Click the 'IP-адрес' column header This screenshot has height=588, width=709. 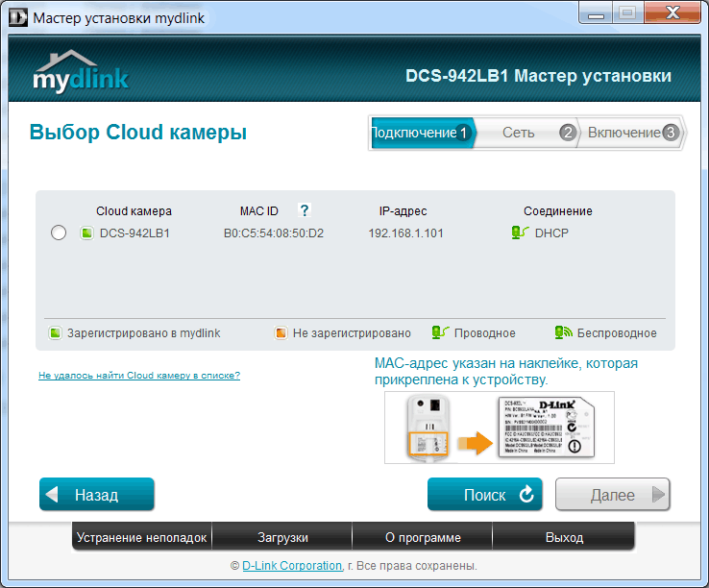click(x=403, y=211)
